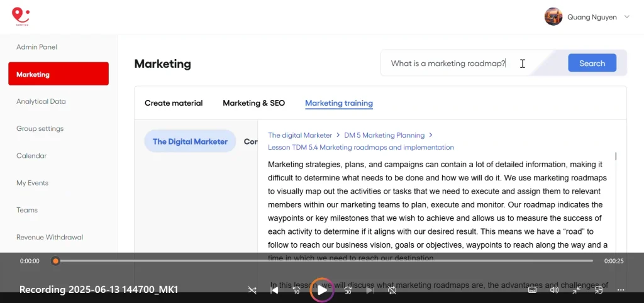The height and width of the screenshot is (303, 644).
Task: Toggle the repeat loop icon
Action: pyautogui.click(x=392, y=290)
